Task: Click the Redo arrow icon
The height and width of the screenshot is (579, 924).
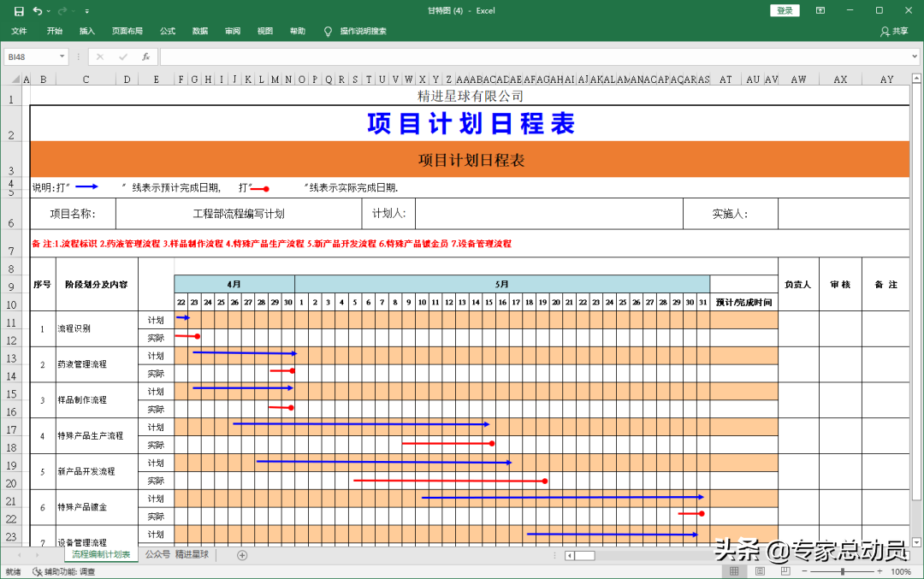Action: (62, 10)
